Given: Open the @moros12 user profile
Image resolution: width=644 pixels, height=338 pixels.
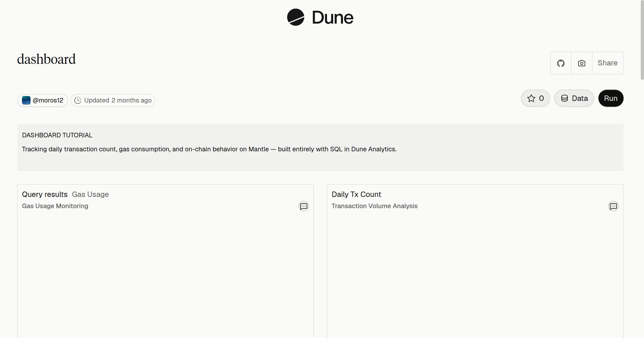Looking at the screenshot, I should click(43, 100).
